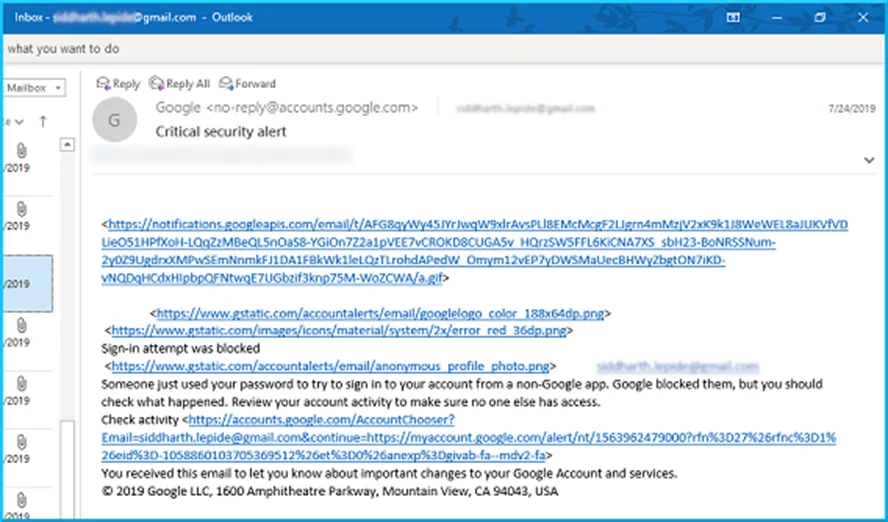Open the googlelogo_color_188x64dp.png link

tap(381, 313)
